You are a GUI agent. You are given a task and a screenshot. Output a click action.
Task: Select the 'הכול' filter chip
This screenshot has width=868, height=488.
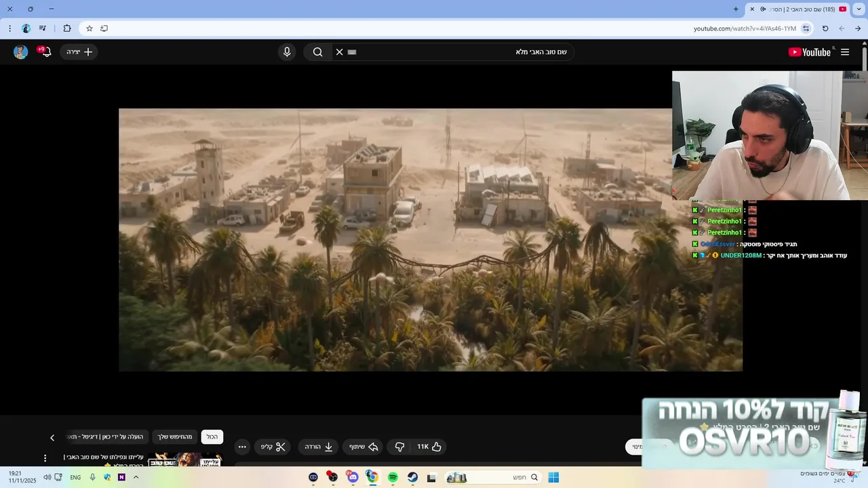[x=212, y=437]
